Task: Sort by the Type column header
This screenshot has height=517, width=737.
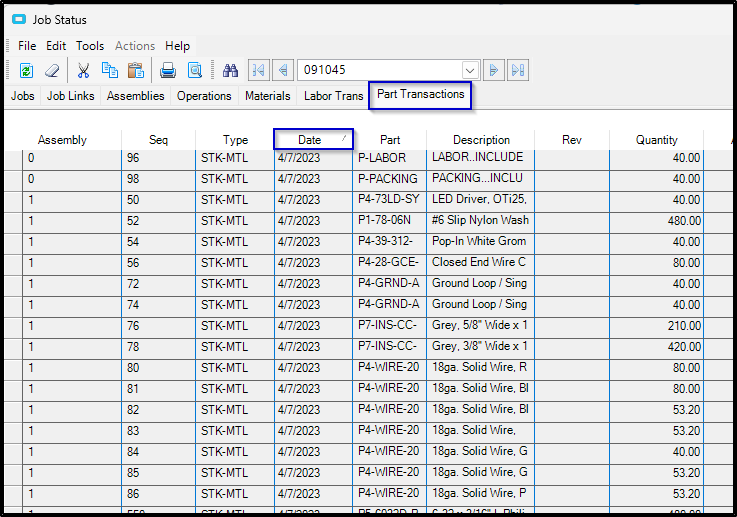Action: tap(235, 140)
